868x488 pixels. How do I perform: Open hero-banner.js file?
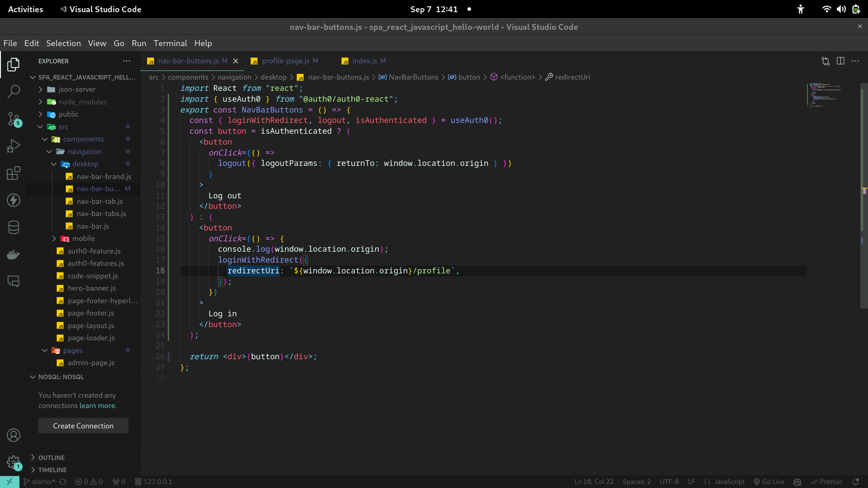click(92, 288)
